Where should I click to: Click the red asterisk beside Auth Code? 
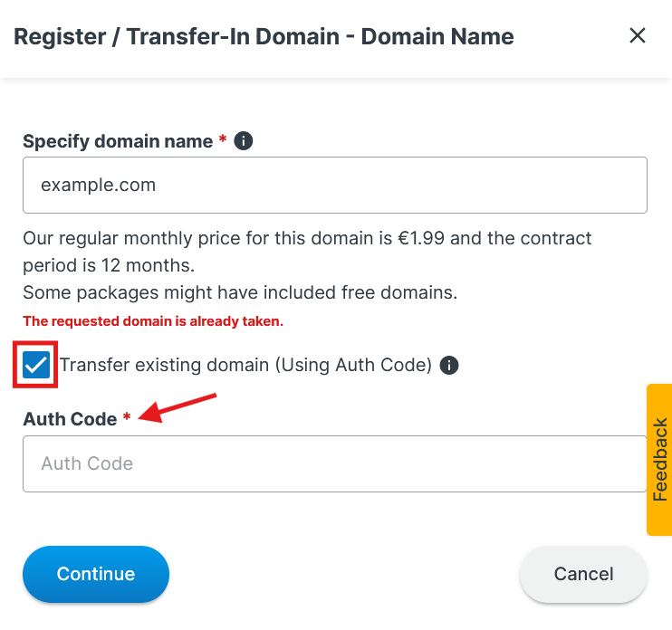[x=127, y=418]
